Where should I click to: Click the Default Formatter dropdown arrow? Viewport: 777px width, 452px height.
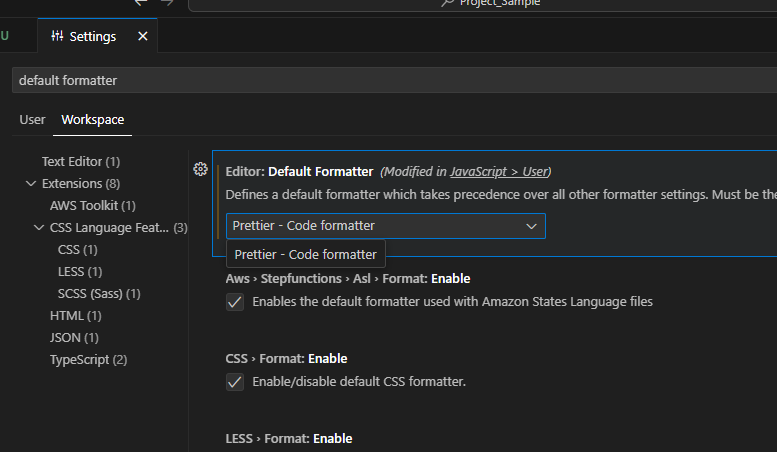531,226
